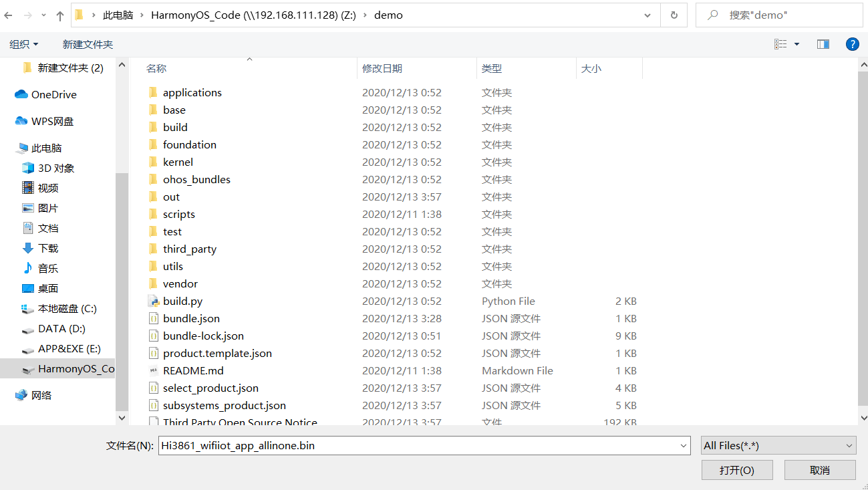Refresh the demo folder view
The width and height of the screenshot is (868, 490).
coord(674,15)
